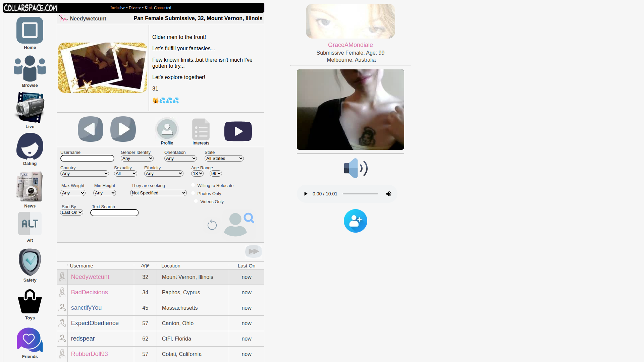Image resolution: width=644 pixels, height=362 pixels.
Task: Open the Alt section icon
Action: [x=30, y=224]
